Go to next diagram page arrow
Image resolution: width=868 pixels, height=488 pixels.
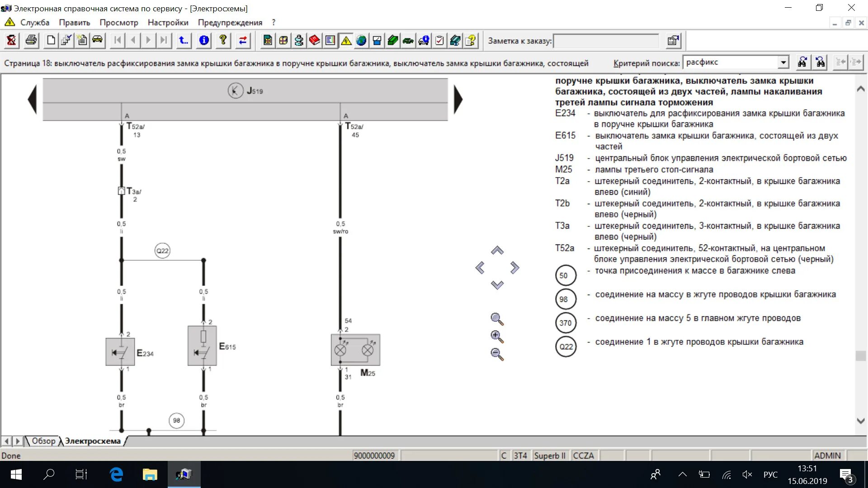pos(458,99)
